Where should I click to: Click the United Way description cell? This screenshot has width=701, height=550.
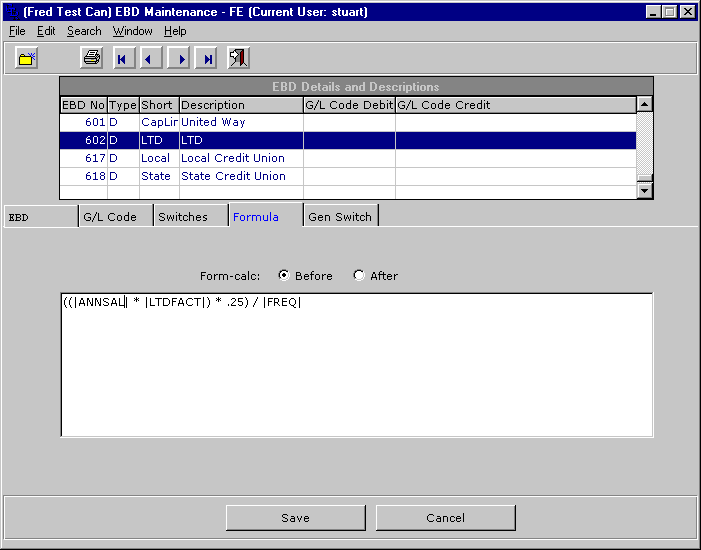click(x=241, y=123)
